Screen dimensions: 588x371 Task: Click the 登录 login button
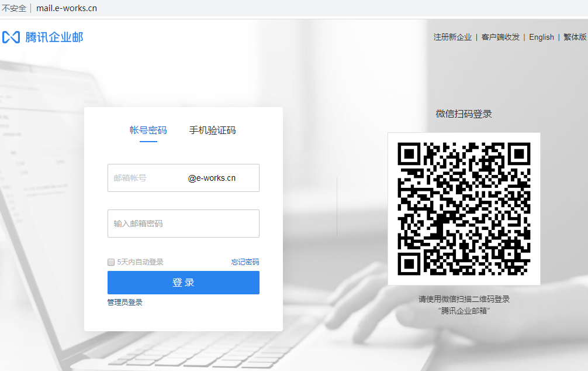183,283
